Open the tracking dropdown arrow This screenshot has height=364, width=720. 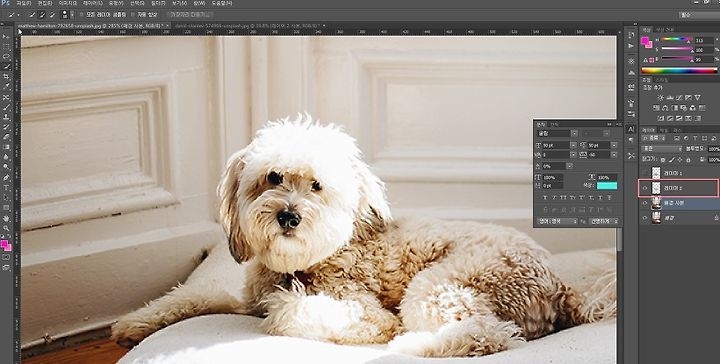(614, 155)
